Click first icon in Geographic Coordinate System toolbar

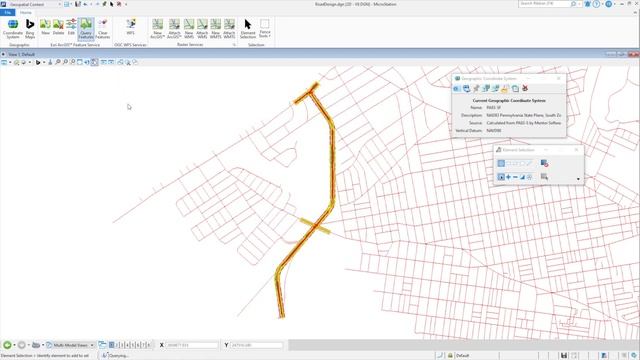457,88
